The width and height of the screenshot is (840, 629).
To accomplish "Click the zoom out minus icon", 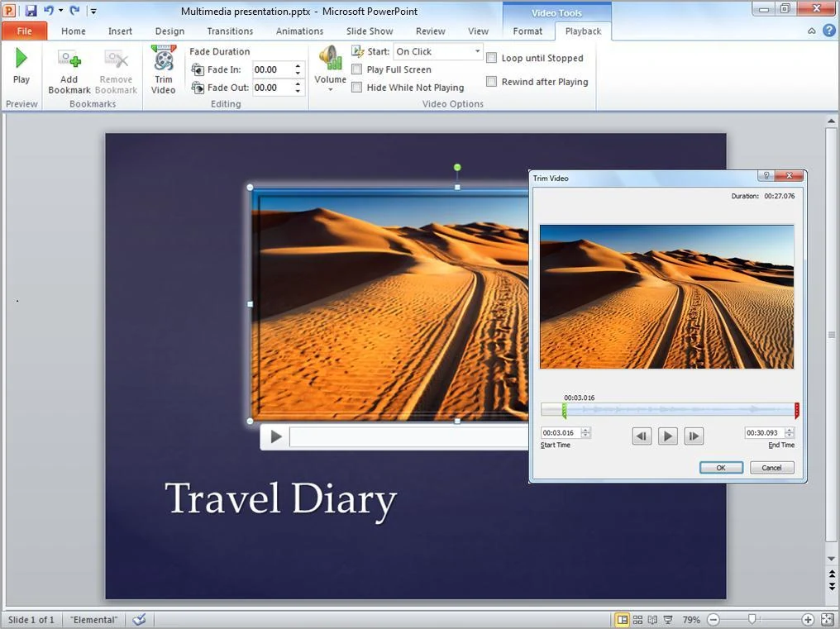I will (714, 620).
